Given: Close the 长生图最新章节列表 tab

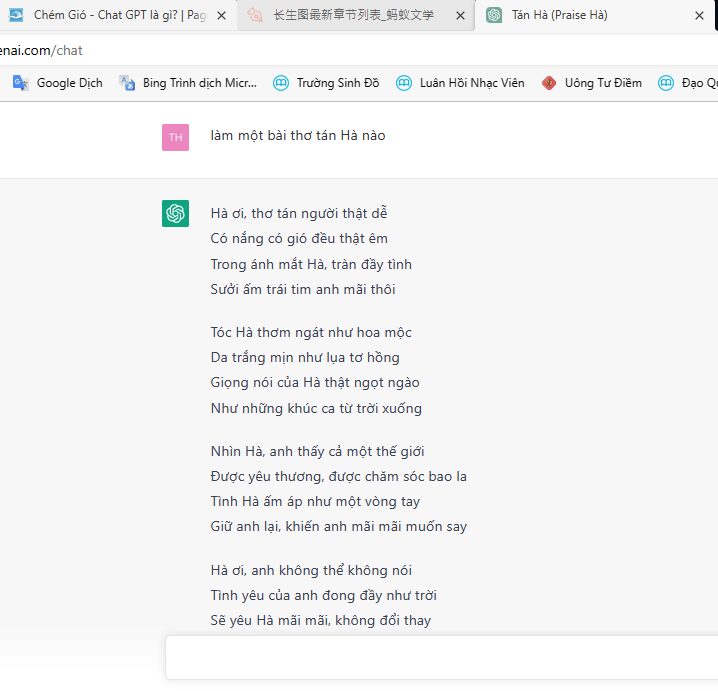Looking at the screenshot, I should (x=459, y=16).
